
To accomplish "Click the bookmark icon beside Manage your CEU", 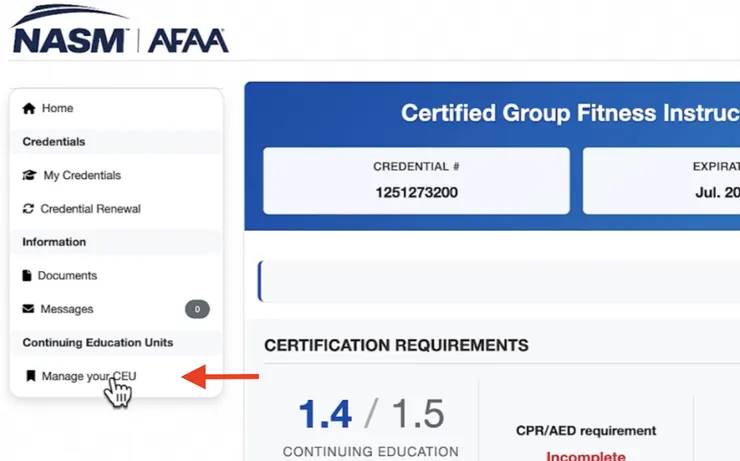I will click(x=30, y=376).
